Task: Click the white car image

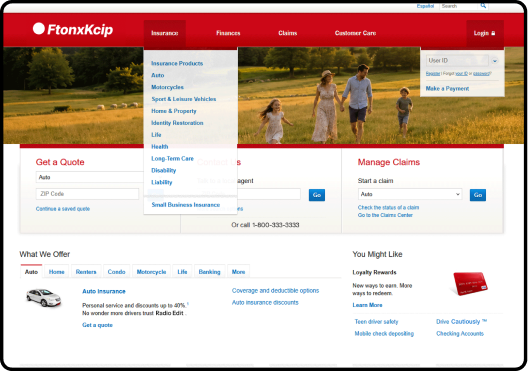Action: [44, 297]
